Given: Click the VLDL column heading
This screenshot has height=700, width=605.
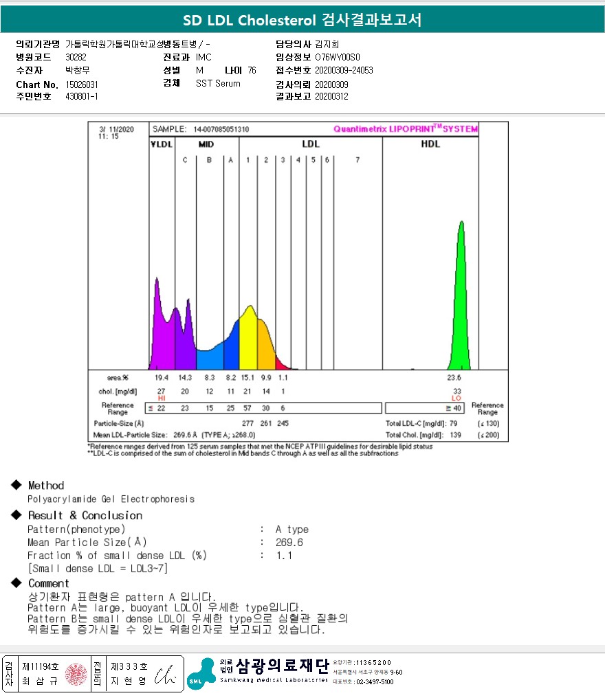Looking at the screenshot, I should pyautogui.click(x=162, y=144).
